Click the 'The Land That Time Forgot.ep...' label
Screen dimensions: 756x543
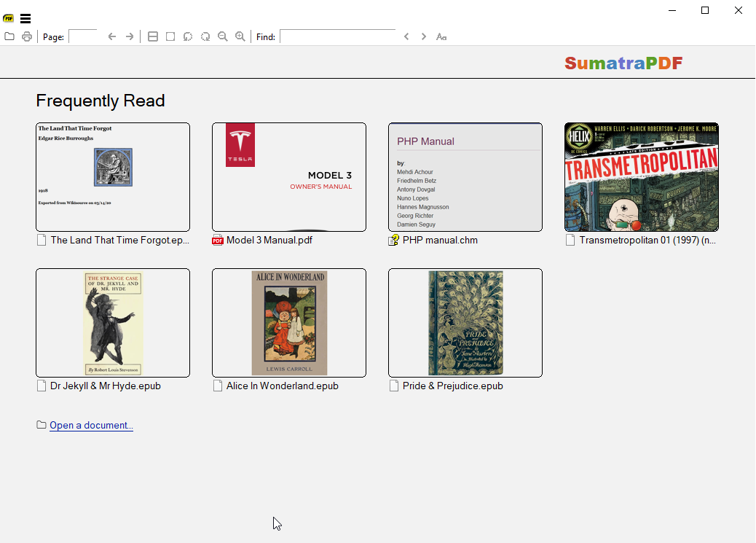pyautogui.click(x=120, y=240)
